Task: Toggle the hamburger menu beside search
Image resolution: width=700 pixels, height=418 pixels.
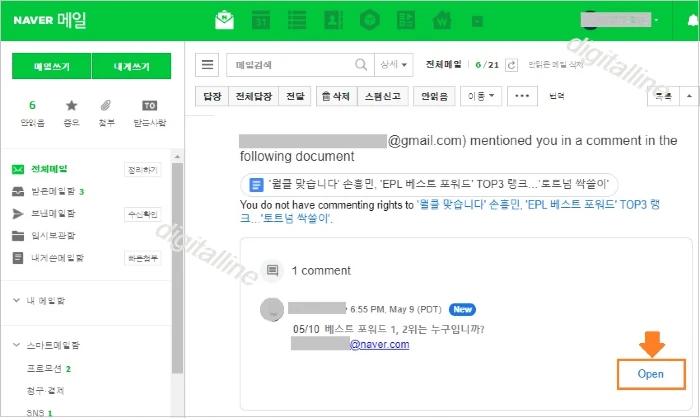Action: 207,65
